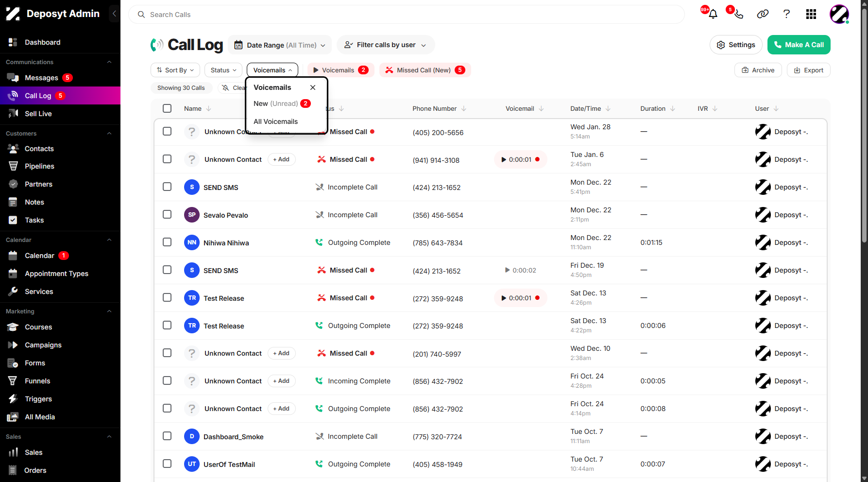Open the Sort By dropdown

[175, 70]
